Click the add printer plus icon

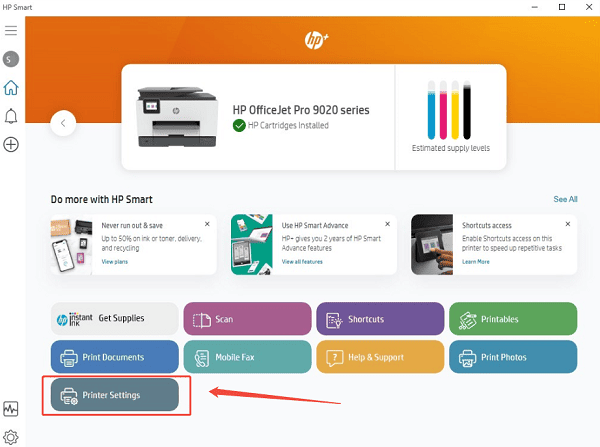(11, 145)
